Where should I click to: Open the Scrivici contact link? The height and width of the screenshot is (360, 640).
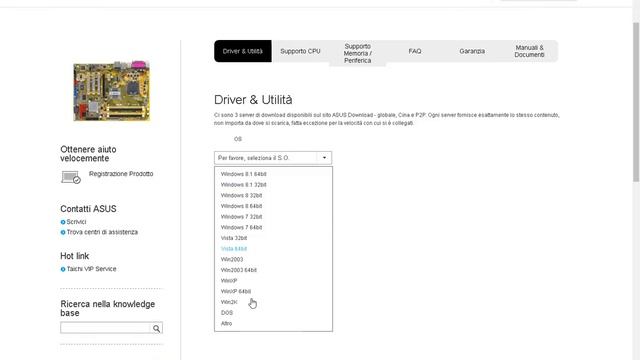[x=76, y=222]
